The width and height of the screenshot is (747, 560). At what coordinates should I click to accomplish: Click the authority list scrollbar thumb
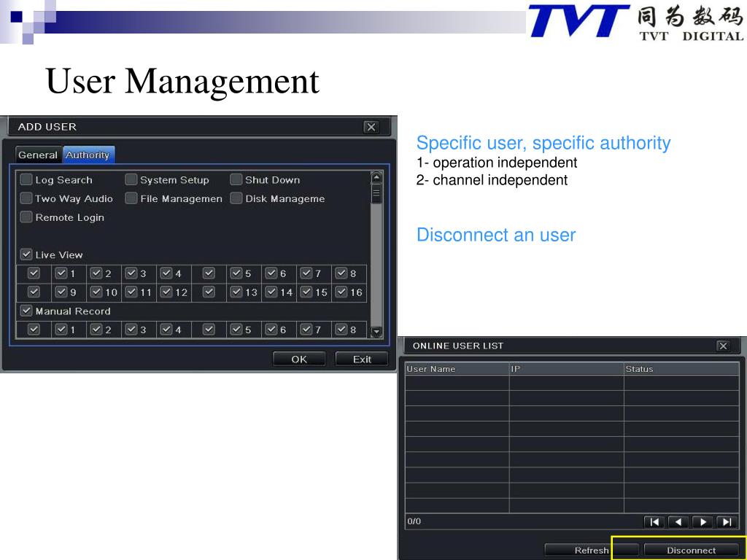(376, 194)
